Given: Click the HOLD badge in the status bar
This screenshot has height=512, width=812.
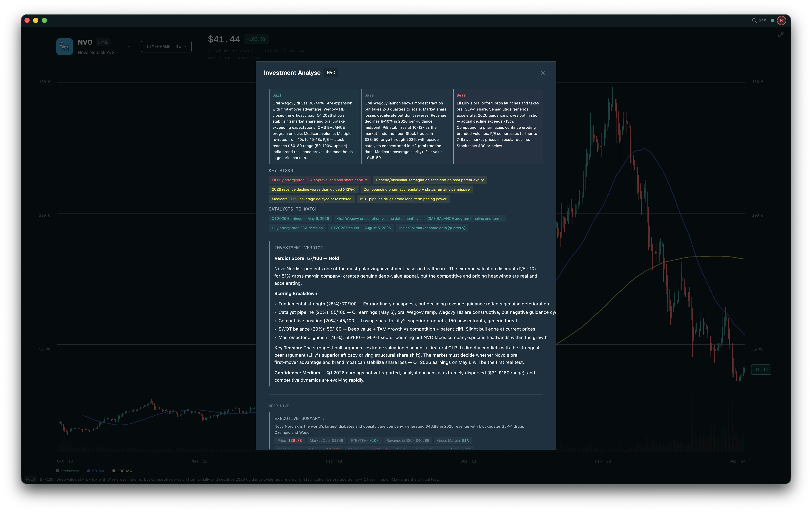Looking at the screenshot, I should [x=30, y=479].
